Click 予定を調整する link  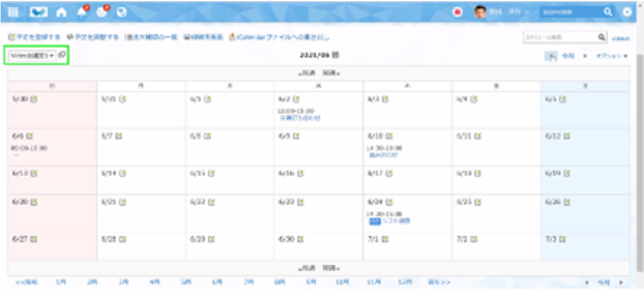pyautogui.click(x=93, y=37)
